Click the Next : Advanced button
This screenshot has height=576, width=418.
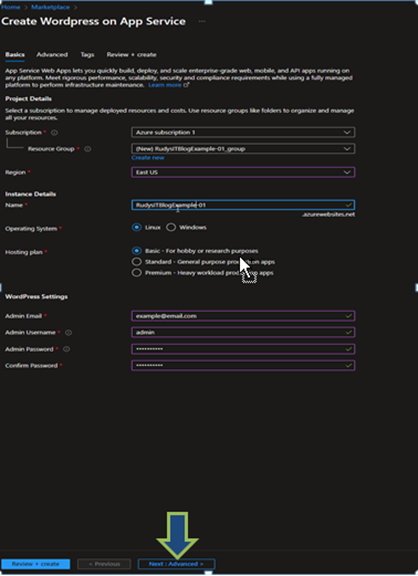point(176,564)
